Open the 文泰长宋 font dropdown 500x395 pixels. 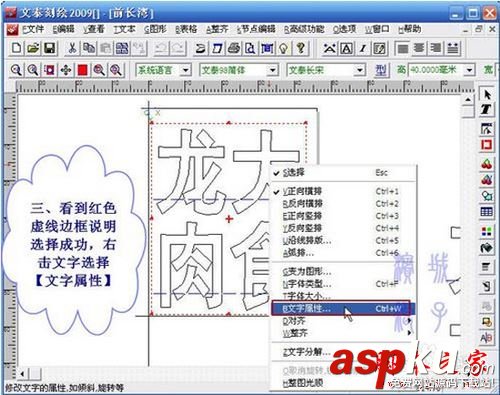[x=360, y=70]
